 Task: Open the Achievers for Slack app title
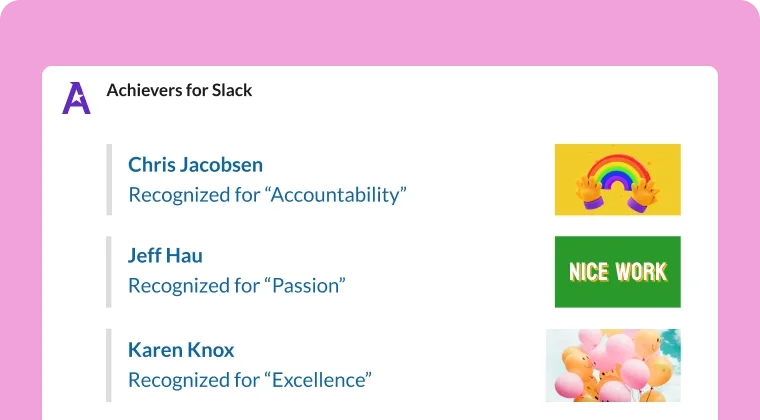pyautogui.click(x=179, y=90)
